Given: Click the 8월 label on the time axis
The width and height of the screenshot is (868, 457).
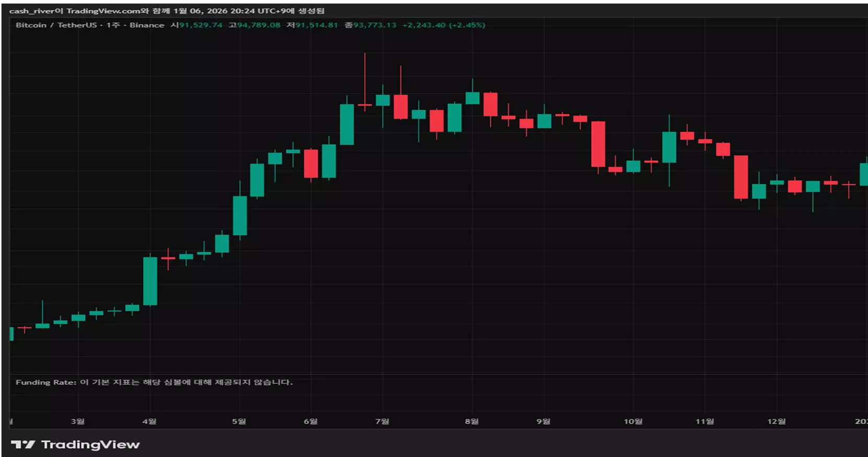Looking at the screenshot, I should tap(472, 421).
